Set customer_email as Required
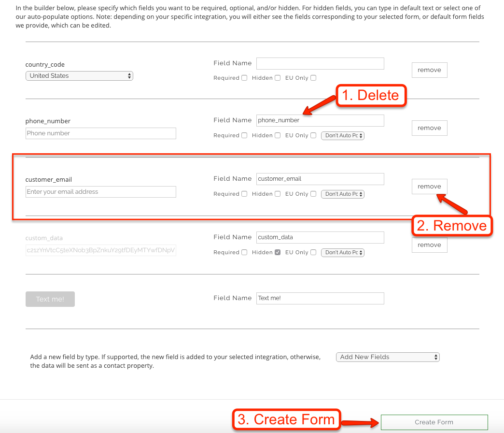The width and height of the screenshot is (504, 433). coord(244,194)
